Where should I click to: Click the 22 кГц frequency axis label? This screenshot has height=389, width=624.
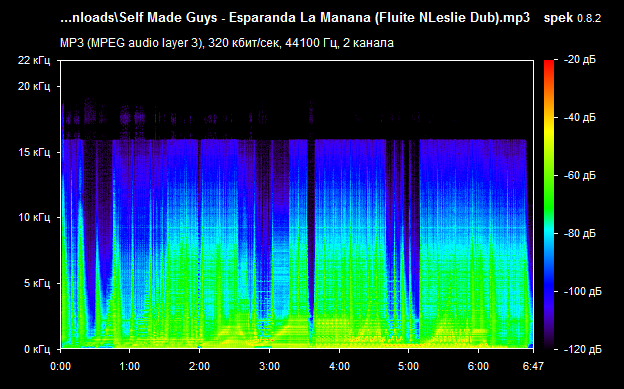(34, 61)
